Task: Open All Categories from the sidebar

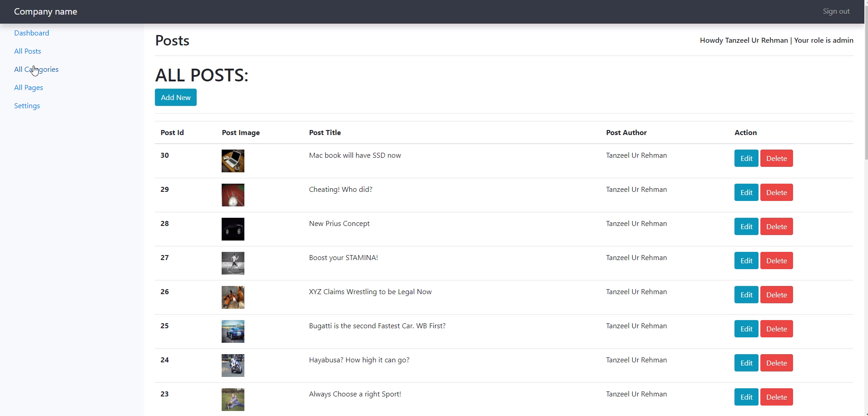Action: 36,70
